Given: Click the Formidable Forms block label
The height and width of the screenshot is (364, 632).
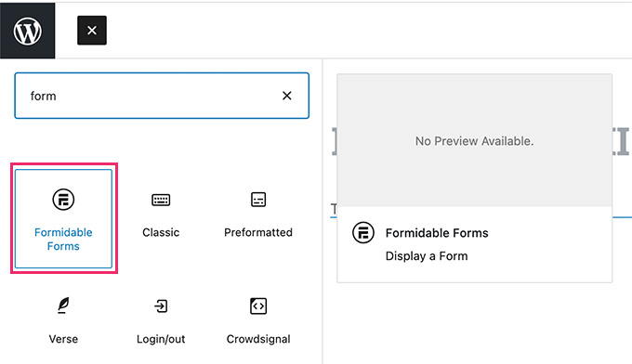Looking at the screenshot, I should 63,240.
